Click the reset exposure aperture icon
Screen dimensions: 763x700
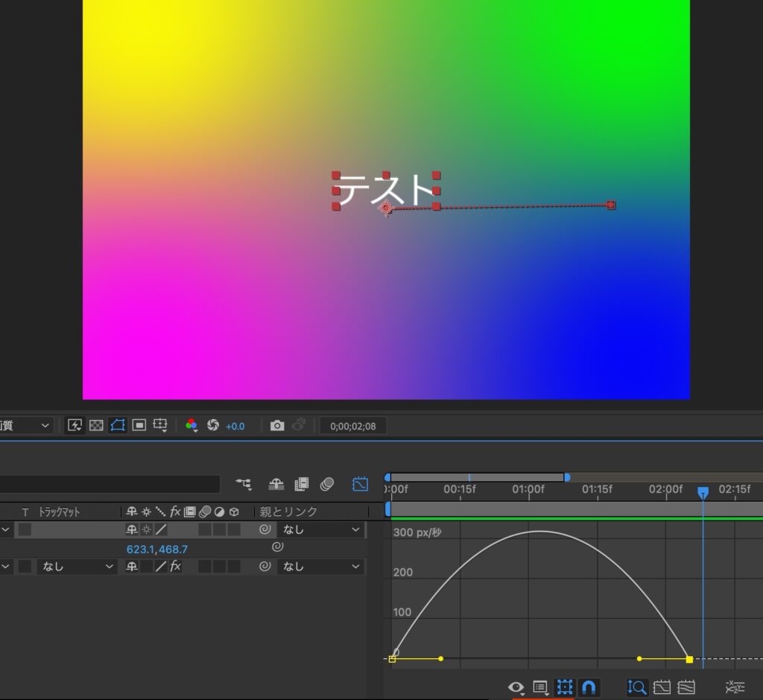point(213,425)
